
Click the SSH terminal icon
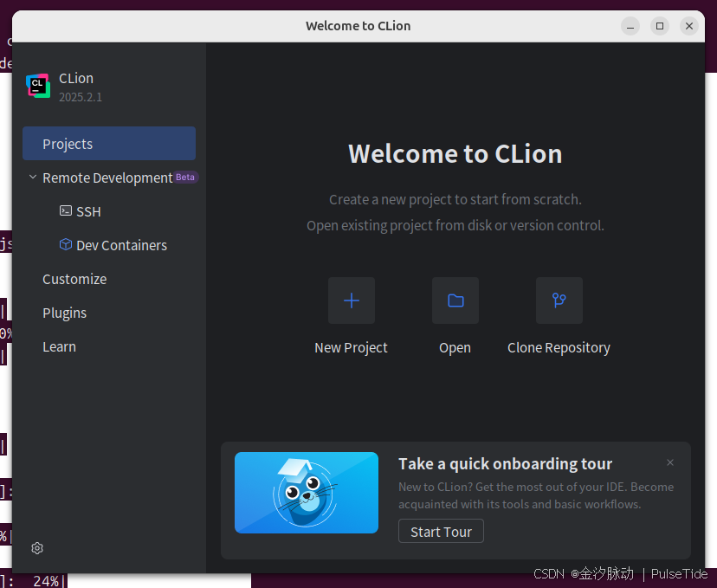[x=66, y=210]
